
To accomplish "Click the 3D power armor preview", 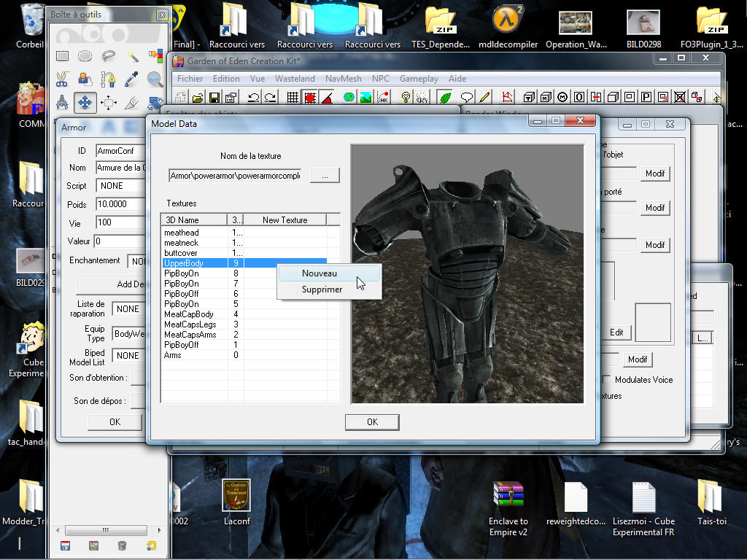I will [468, 274].
